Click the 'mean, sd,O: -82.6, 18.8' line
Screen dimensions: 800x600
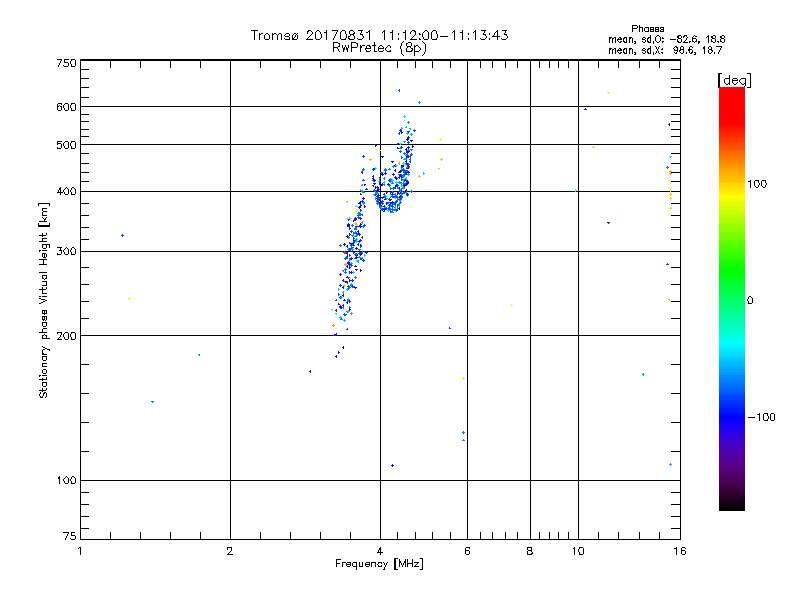pos(666,39)
